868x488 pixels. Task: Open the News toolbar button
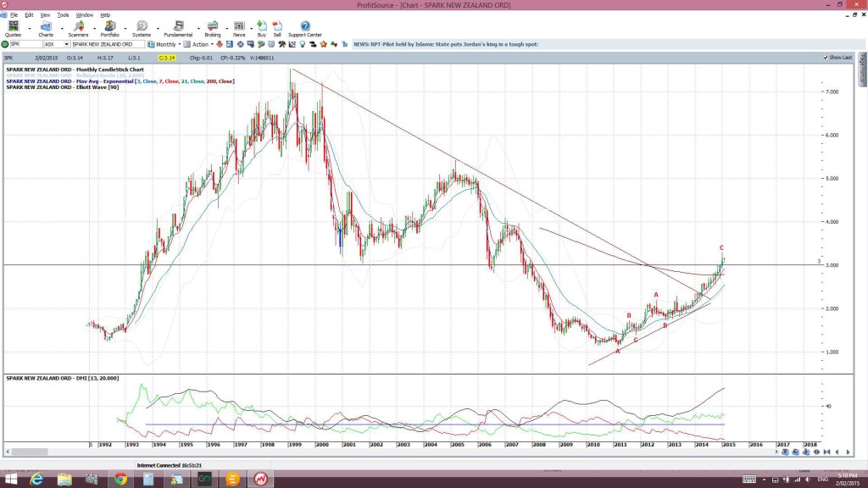coord(239,29)
